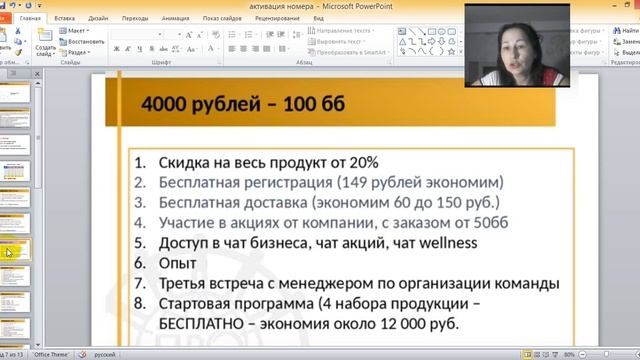Image resolution: width=640 pixels, height=360 pixels.
Task: Click the Copy icon in clipboard group
Action: pyautogui.click(x=18, y=42)
